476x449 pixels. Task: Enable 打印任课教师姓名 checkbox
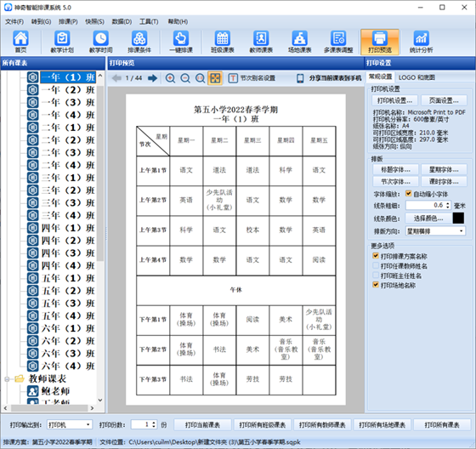(x=376, y=265)
